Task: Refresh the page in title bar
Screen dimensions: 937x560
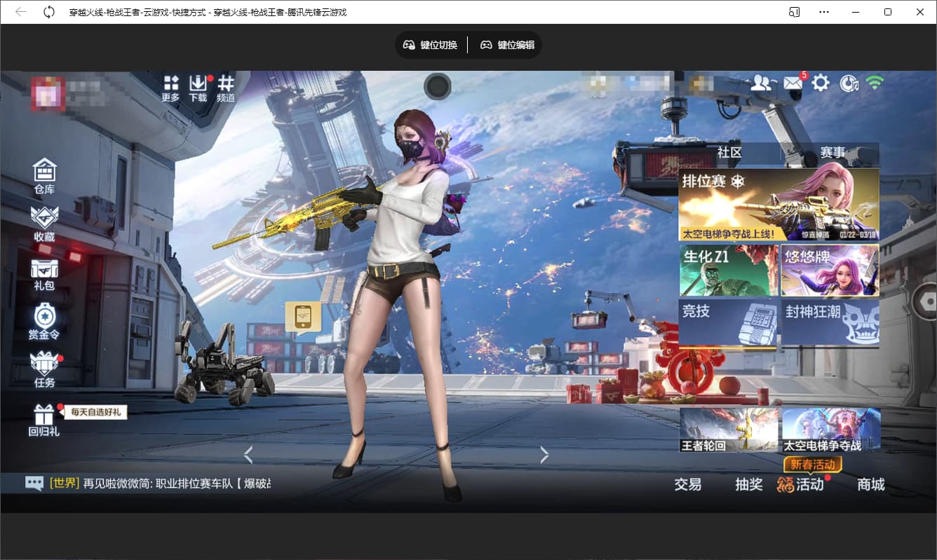Action: tap(49, 12)
